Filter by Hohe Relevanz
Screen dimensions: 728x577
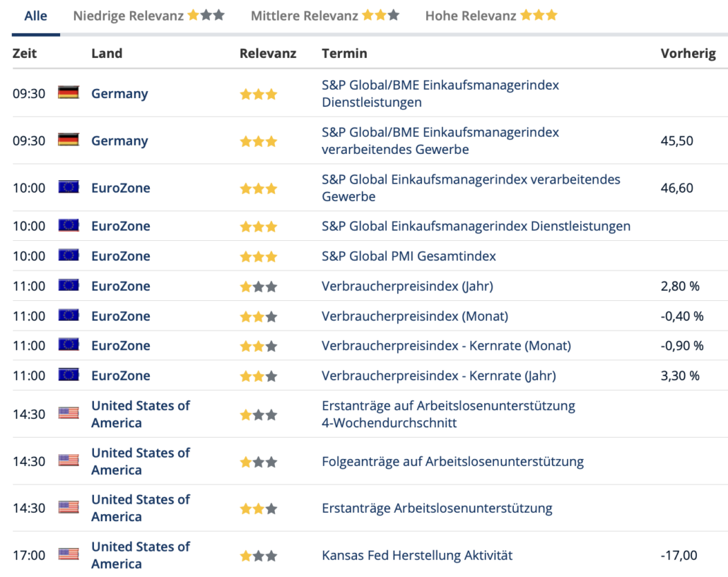coord(491,16)
